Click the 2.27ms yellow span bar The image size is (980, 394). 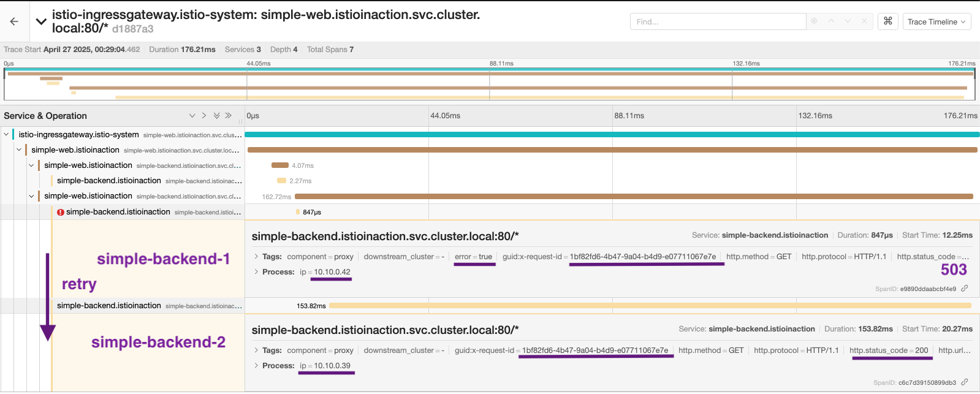pyautogui.click(x=281, y=181)
